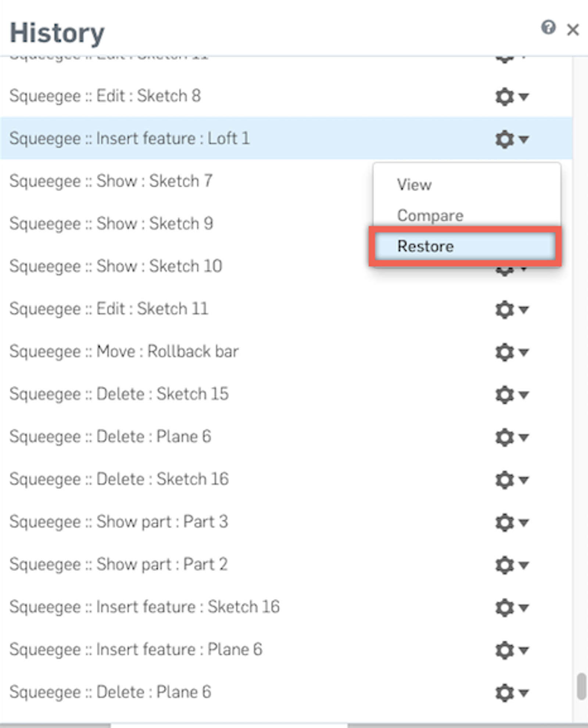This screenshot has width=588, height=728.
Task: Select the Show Sketch 7 history entry
Action: point(111,181)
